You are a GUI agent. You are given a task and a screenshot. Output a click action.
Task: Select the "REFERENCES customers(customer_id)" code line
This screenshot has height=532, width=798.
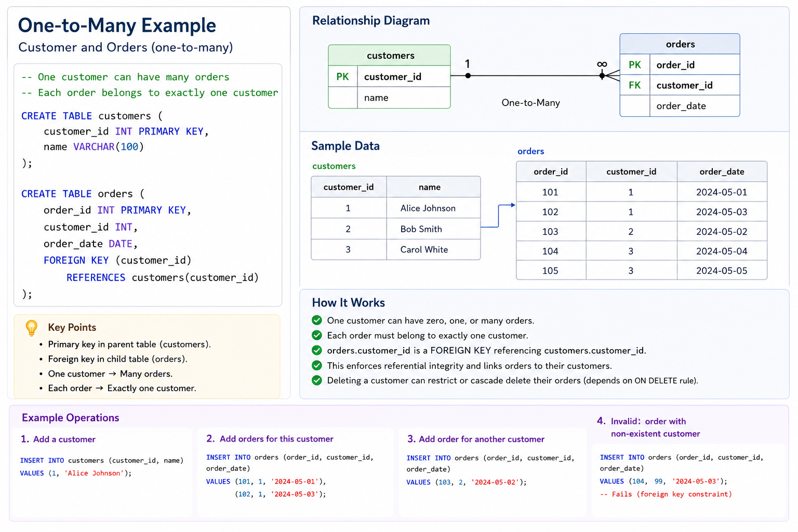(163, 277)
